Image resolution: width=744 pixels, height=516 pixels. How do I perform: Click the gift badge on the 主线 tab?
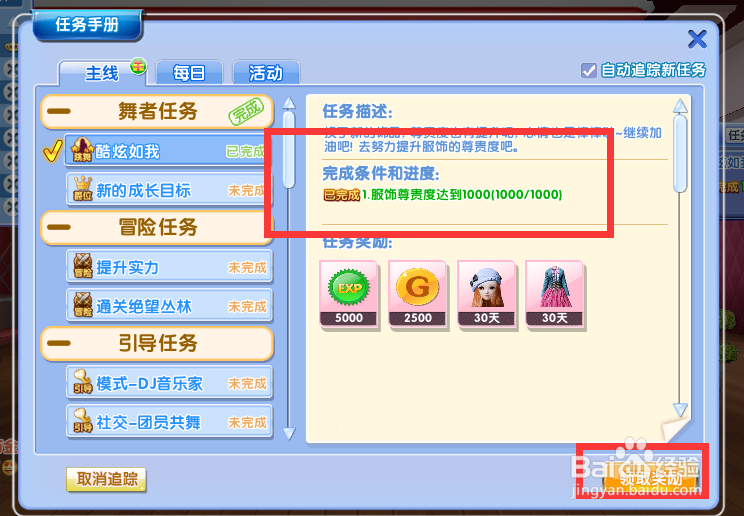138,67
